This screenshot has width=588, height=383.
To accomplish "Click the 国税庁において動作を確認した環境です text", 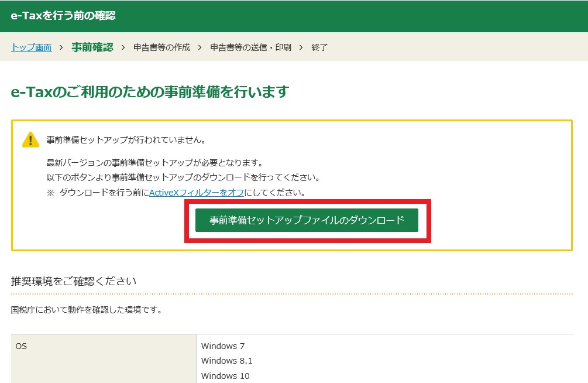I will click(86, 310).
